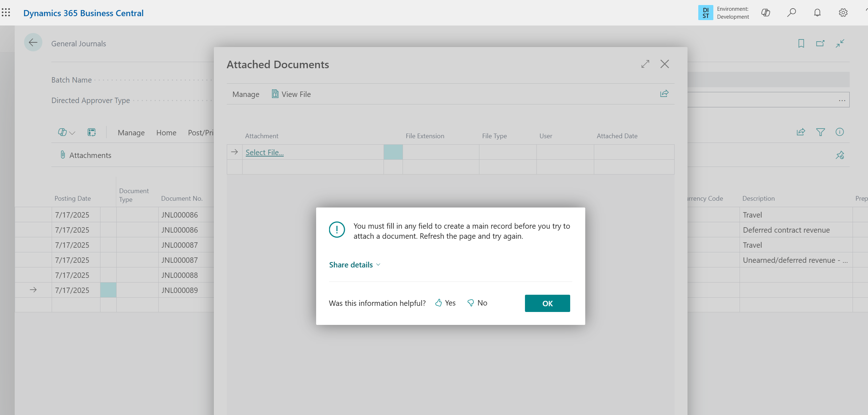Click the share icon in Attached Documents
This screenshot has width=868, height=415.
point(664,94)
